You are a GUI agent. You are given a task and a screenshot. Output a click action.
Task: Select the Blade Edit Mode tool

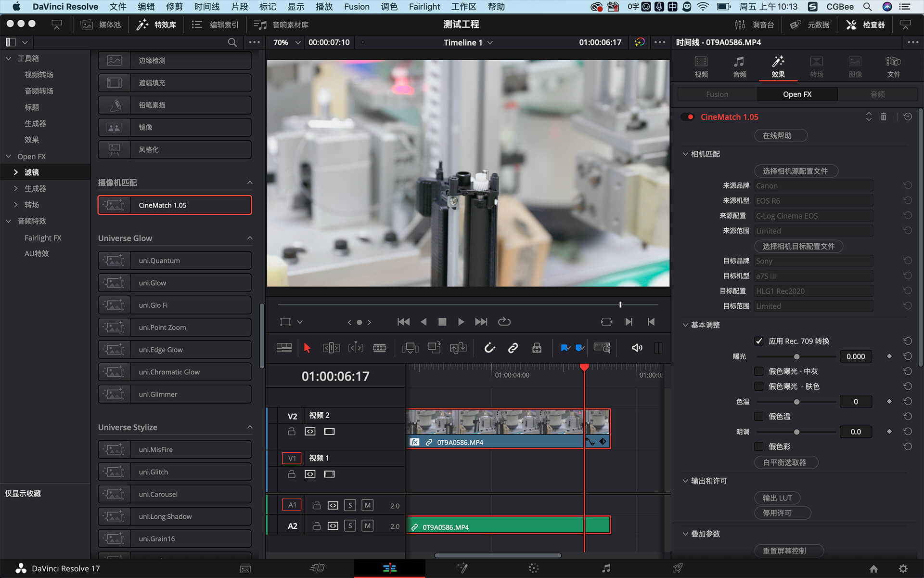point(380,348)
